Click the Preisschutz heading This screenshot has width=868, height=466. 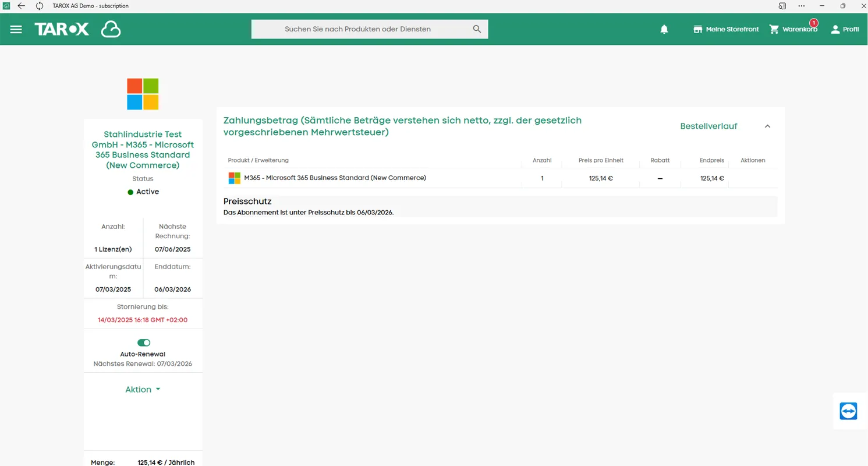(x=247, y=202)
